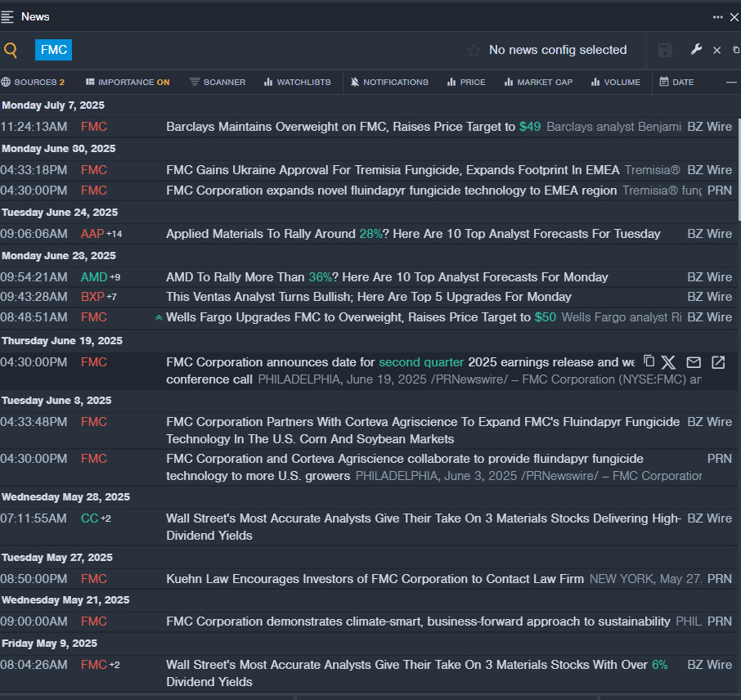Open Kuehn Law Encourages Investors headline
This screenshot has height=700, width=741.
pos(375,579)
